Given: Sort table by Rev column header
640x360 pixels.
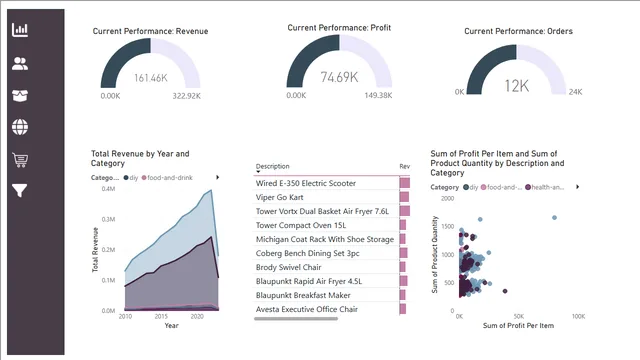Looking at the screenshot, I should (404, 166).
